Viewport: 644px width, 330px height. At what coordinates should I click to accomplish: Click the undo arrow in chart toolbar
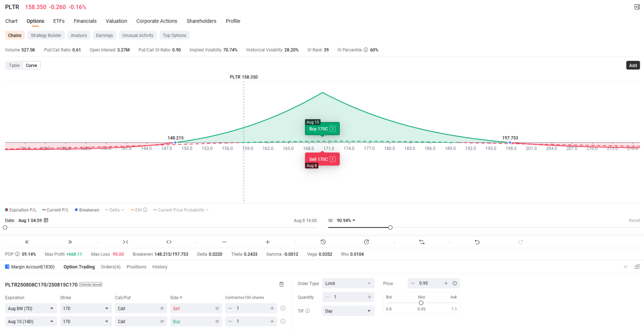click(x=477, y=242)
